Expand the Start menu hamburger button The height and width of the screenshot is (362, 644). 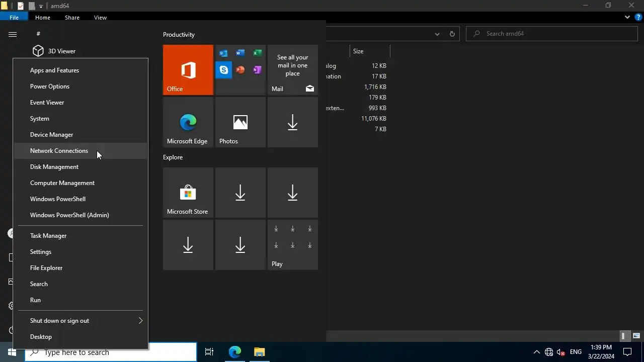(13, 34)
